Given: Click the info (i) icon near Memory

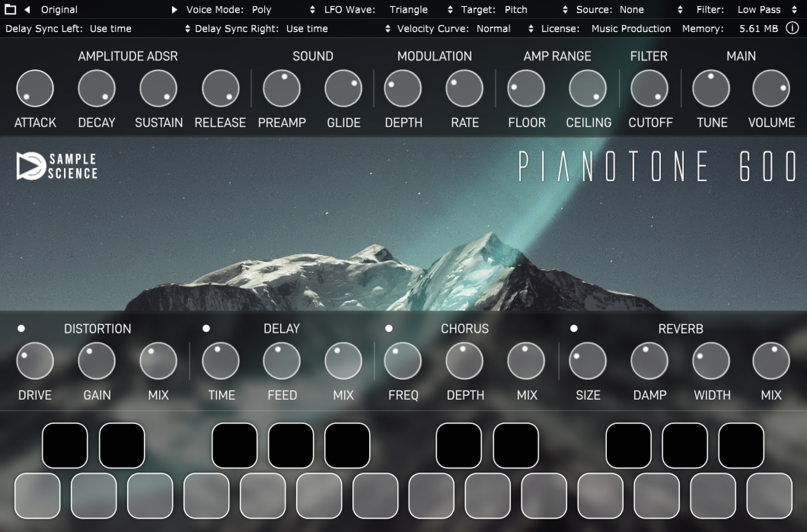Looking at the screenshot, I should [792, 28].
